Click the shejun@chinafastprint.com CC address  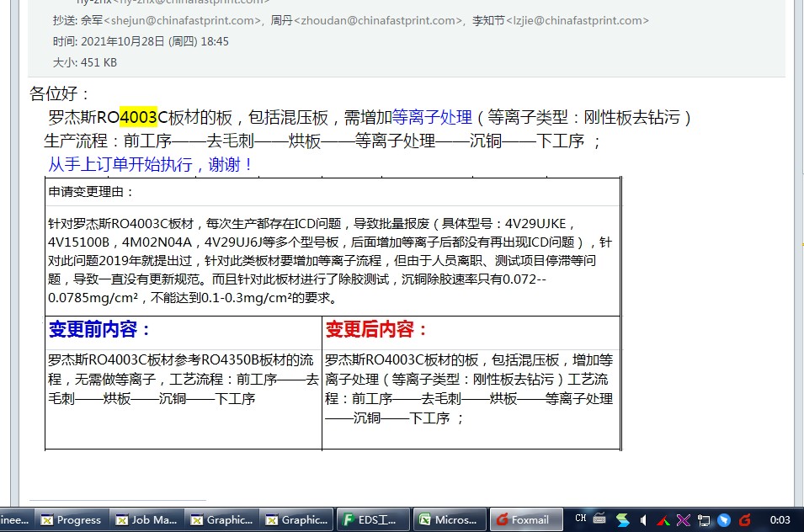(x=182, y=20)
